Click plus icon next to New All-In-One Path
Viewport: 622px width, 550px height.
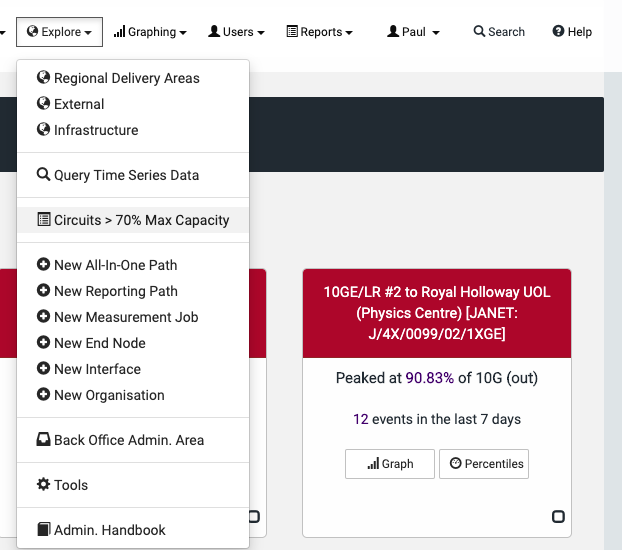pyautogui.click(x=43, y=264)
